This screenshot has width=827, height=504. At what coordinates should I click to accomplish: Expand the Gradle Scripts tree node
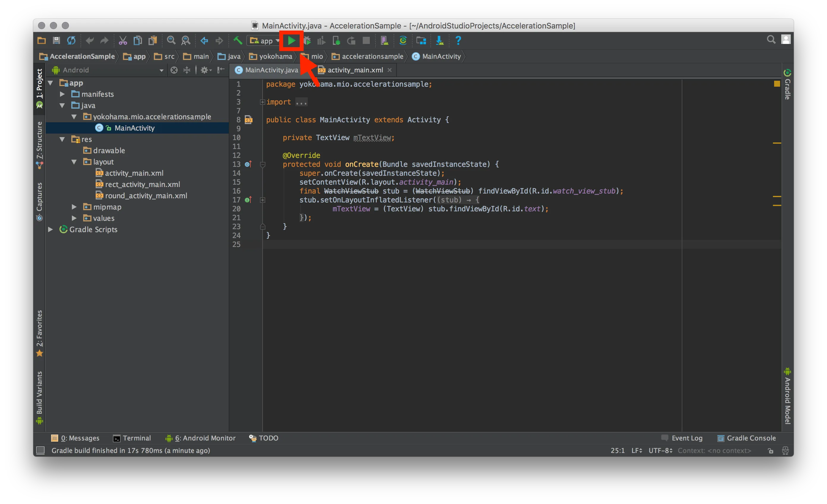coord(50,230)
